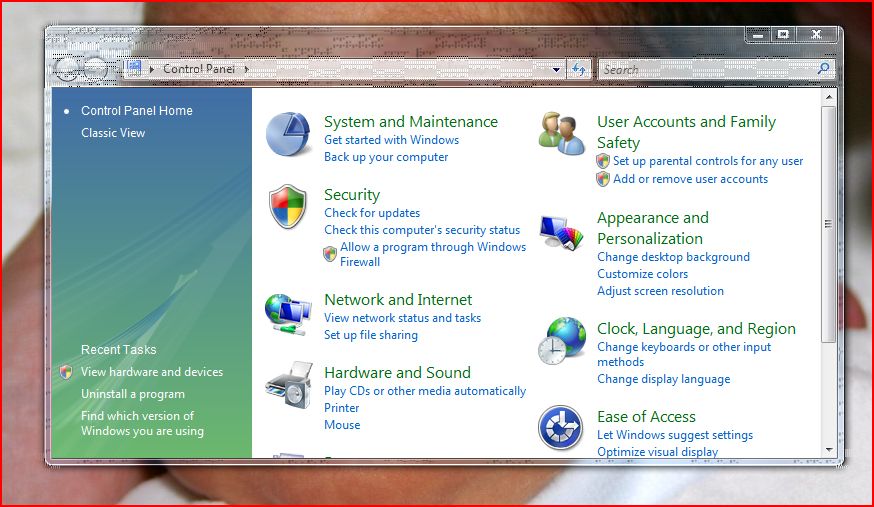Expand the arrow after Control Panel breadcrumb
This screenshot has width=874, height=507.
[246, 69]
